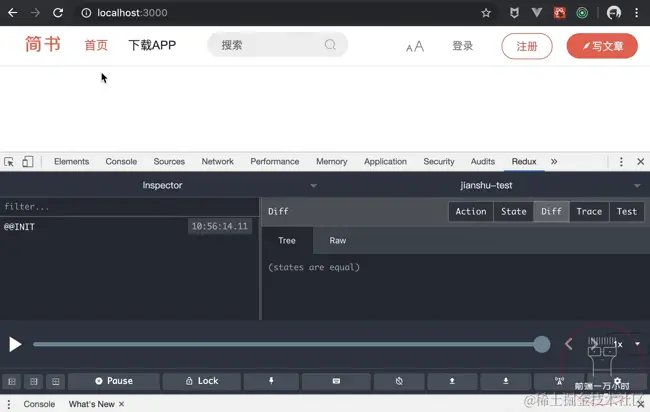
Task: Go back with the browser back arrow
Action: point(12,13)
